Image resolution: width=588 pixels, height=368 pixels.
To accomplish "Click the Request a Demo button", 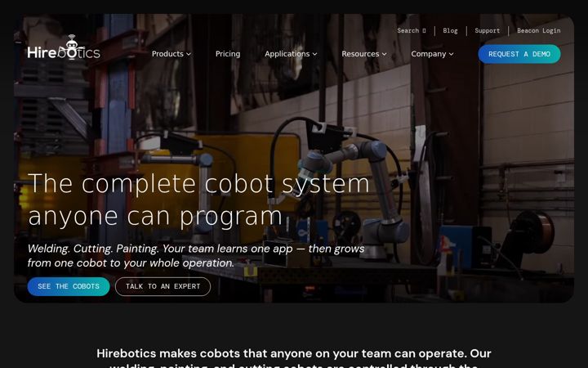I will pos(519,54).
